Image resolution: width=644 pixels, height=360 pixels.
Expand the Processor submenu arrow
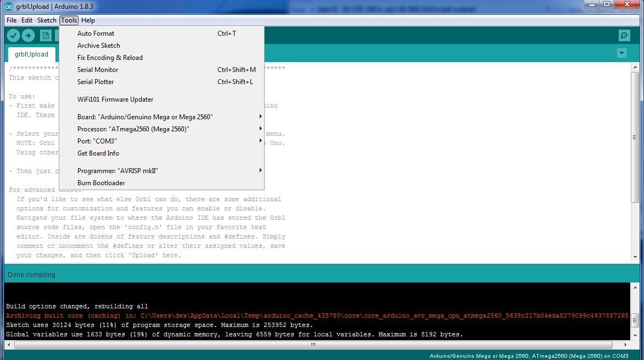coord(260,129)
